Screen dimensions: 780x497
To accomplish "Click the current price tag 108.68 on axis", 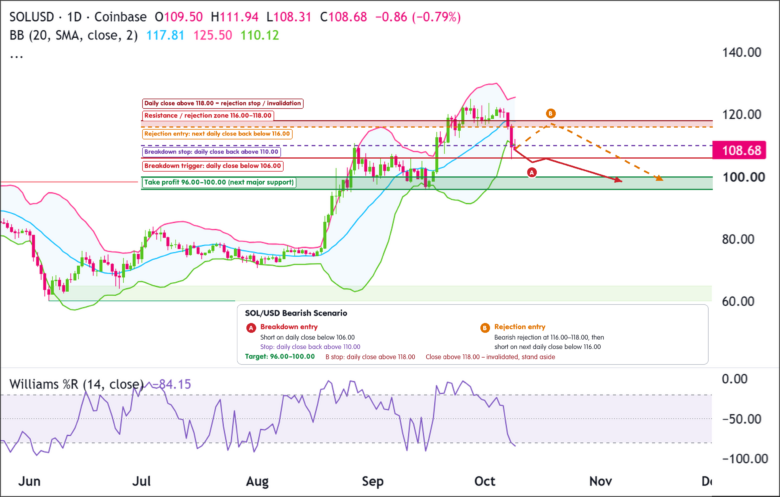I will point(739,150).
